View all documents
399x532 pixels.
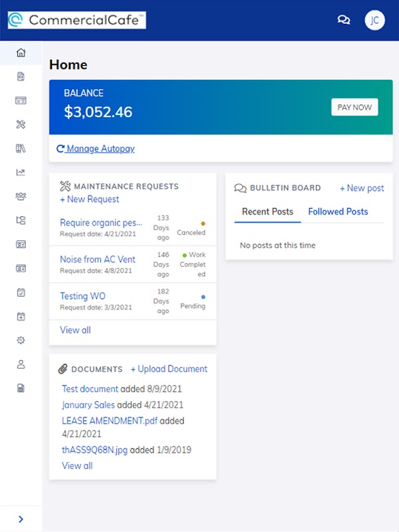point(77,465)
